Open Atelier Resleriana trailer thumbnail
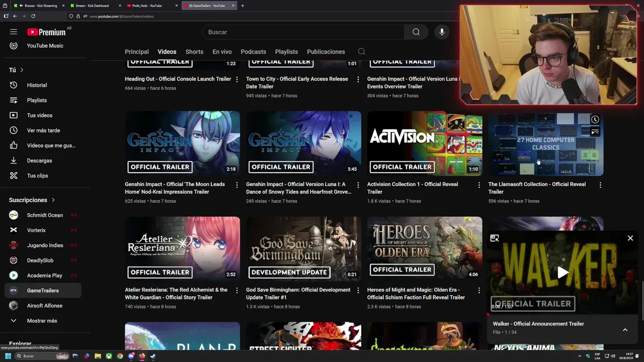Viewport: 644px width, 362px height. tap(182, 249)
